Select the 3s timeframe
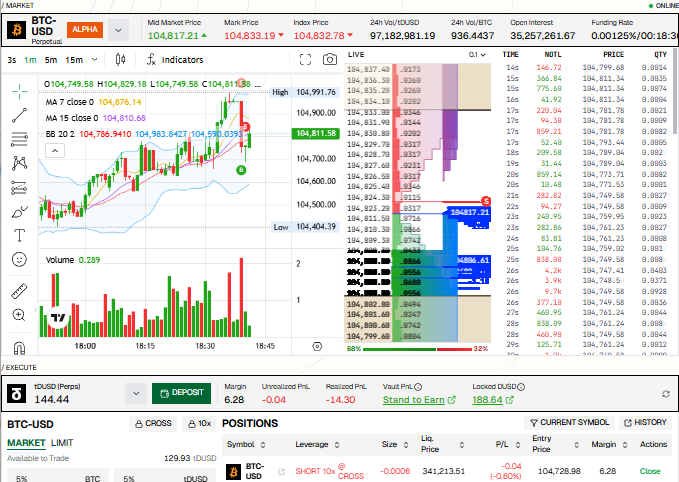 pos(12,60)
